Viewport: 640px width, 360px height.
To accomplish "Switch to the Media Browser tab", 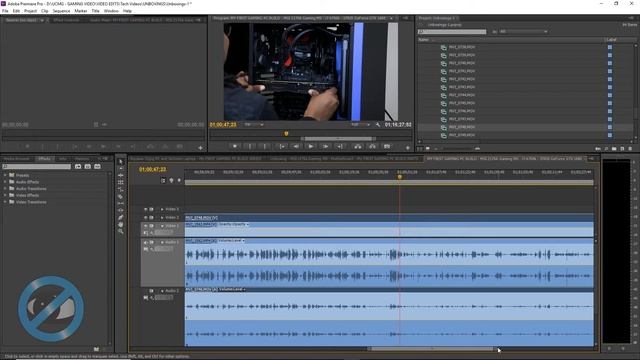I will (17, 159).
